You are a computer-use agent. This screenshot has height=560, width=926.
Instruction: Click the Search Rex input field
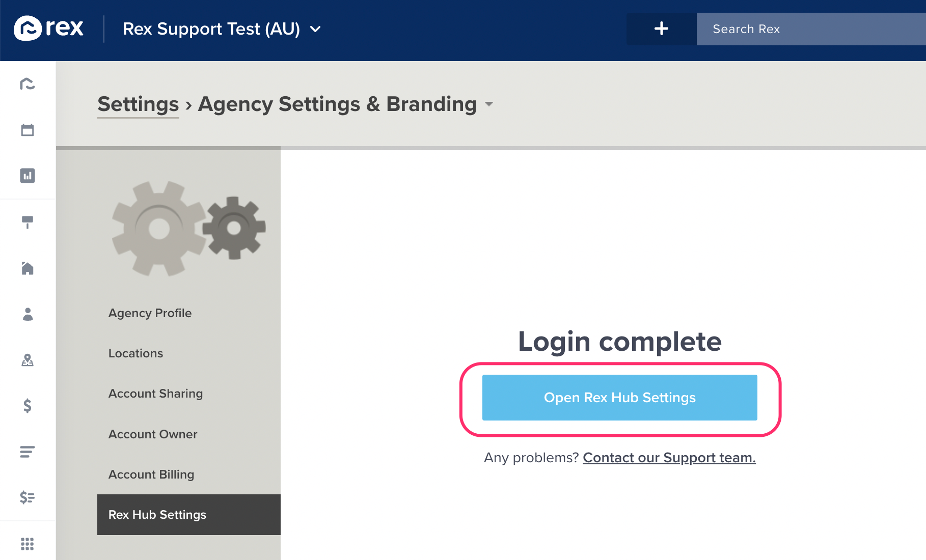(811, 29)
